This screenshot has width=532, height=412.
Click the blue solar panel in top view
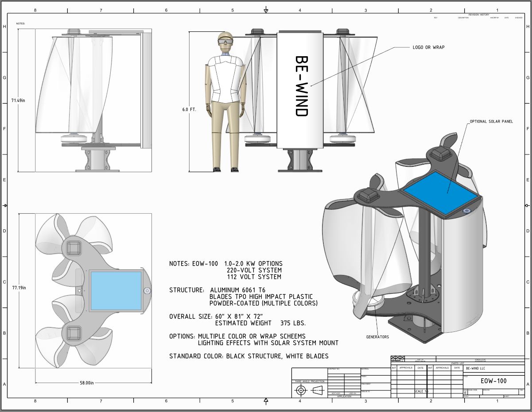click(x=116, y=291)
